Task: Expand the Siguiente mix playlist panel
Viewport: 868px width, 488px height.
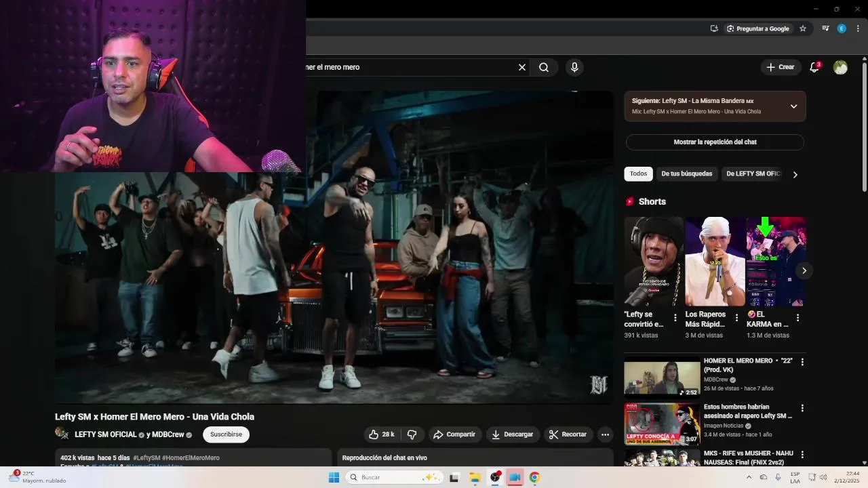Action: click(x=793, y=106)
